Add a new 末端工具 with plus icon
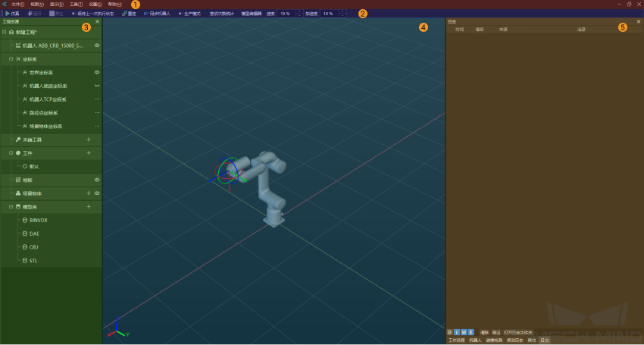Screen dimensions: 644x345 click(x=89, y=140)
